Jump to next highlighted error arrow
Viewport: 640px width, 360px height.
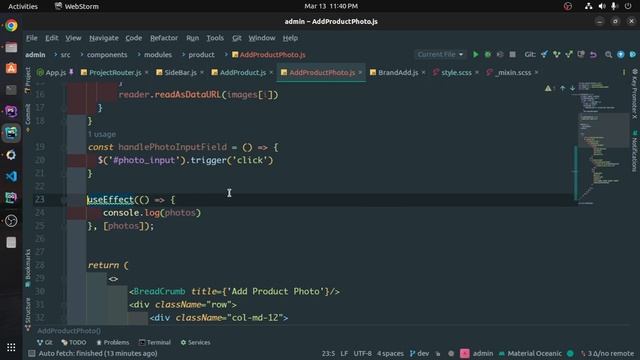572,88
